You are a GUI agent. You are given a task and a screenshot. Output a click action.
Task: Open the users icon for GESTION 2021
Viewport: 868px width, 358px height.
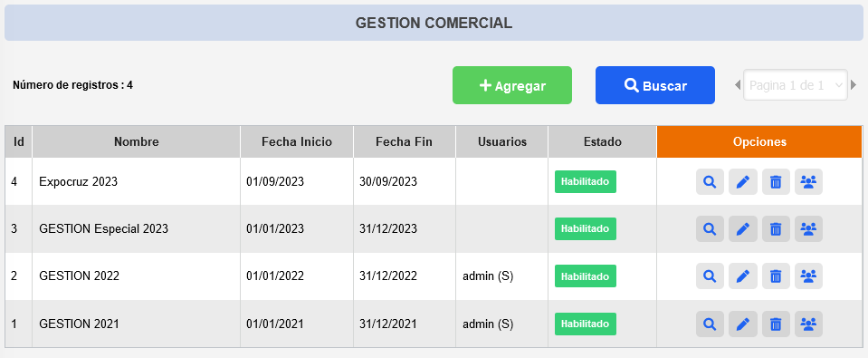point(809,324)
